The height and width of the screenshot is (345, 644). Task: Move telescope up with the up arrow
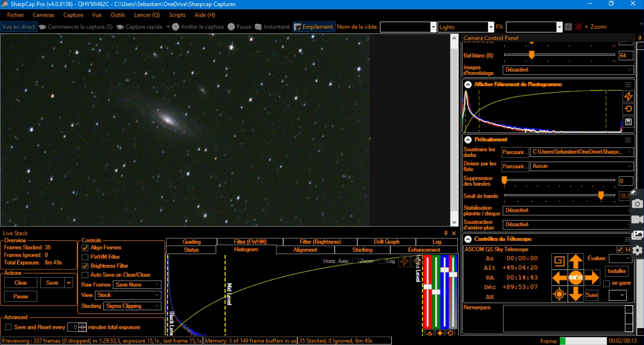point(576,261)
